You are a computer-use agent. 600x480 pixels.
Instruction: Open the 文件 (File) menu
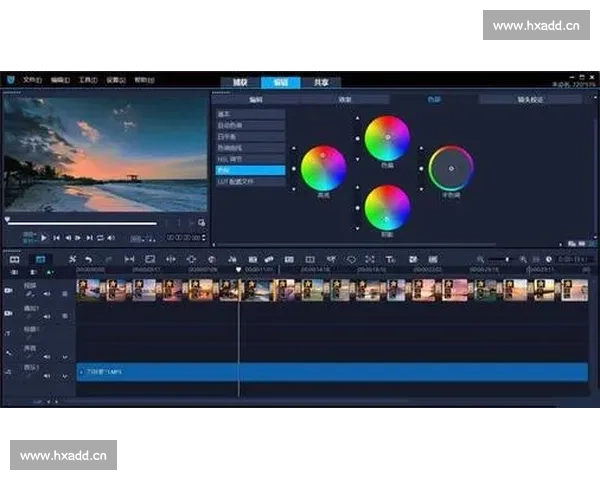tap(32, 80)
